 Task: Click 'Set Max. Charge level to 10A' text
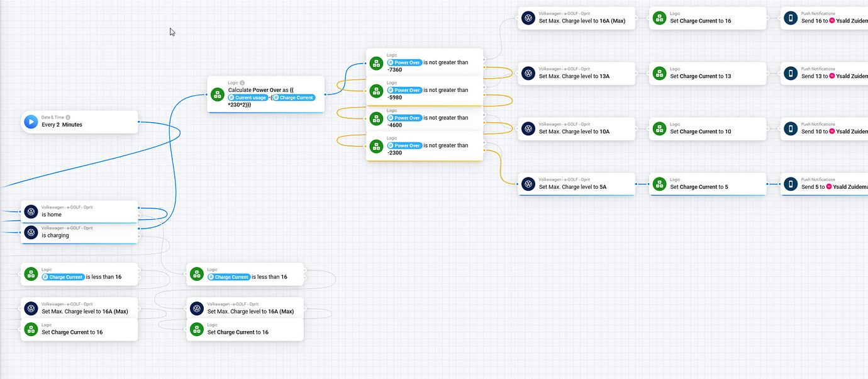click(x=574, y=132)
